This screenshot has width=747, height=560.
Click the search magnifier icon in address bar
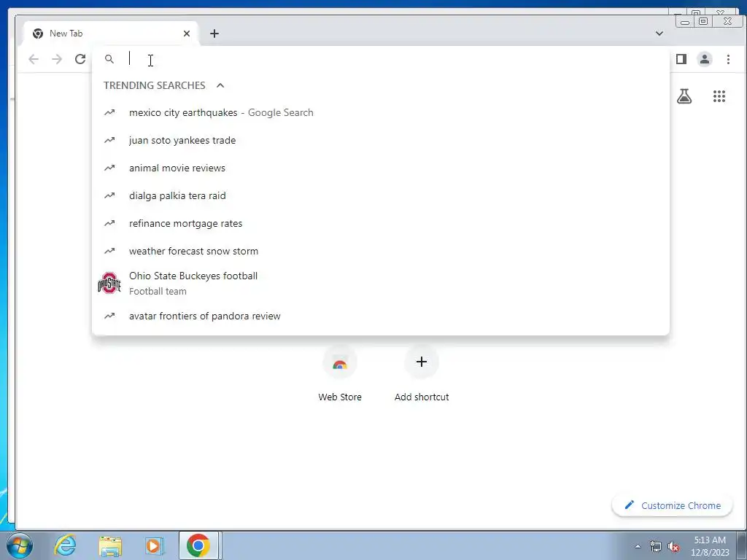109,59
